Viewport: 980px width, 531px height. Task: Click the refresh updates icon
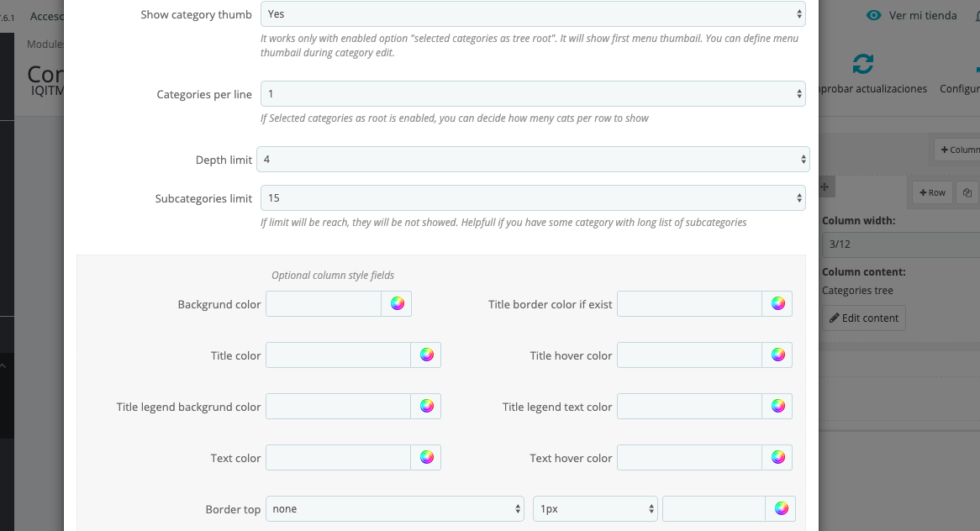(862, 65)
